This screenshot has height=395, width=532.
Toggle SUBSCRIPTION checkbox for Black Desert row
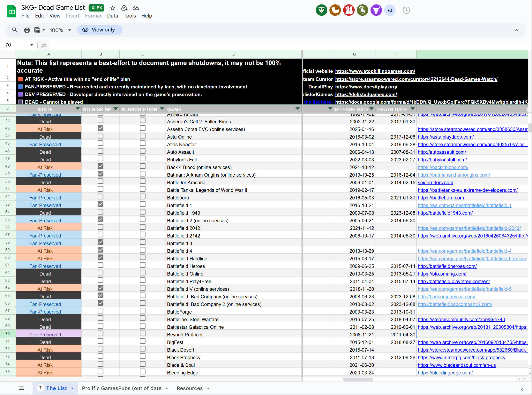point(143,349)
